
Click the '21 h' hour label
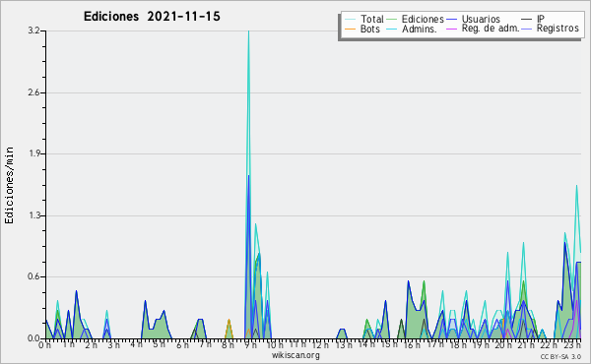[526, 344]
